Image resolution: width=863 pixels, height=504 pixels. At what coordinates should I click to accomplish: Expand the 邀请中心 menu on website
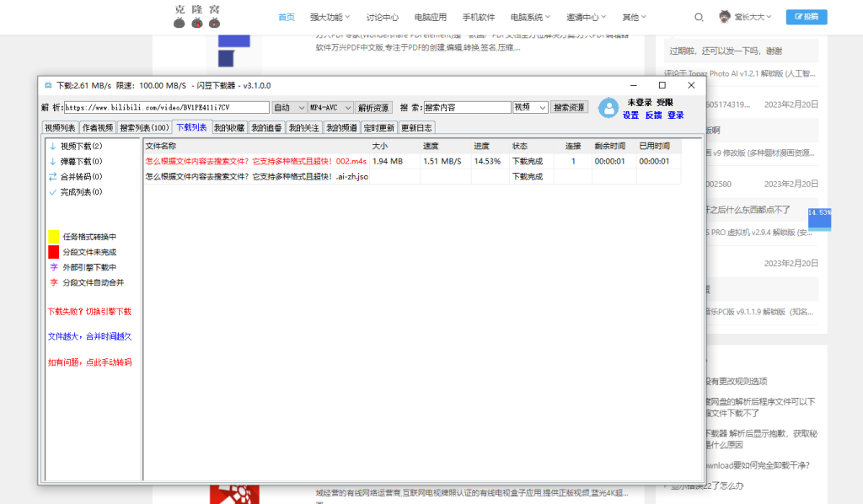[587, 17]
